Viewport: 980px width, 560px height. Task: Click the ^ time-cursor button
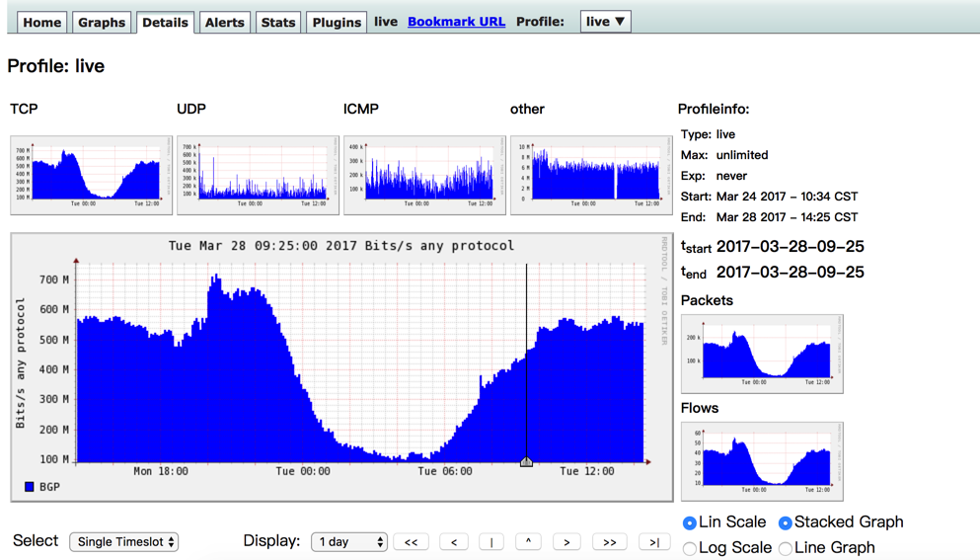point(529,542)
